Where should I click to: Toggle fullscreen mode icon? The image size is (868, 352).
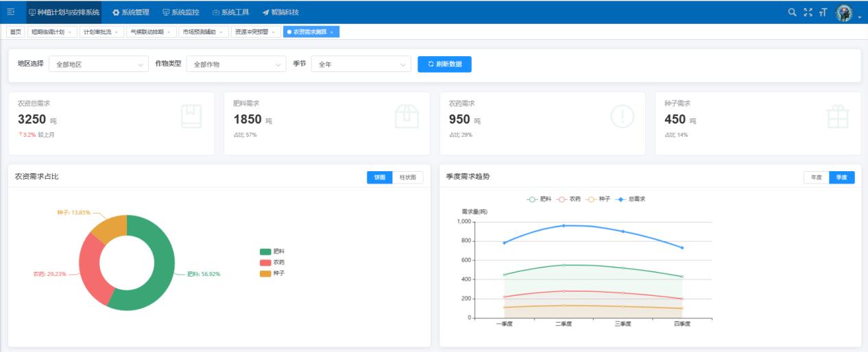(x=807, y=12)
